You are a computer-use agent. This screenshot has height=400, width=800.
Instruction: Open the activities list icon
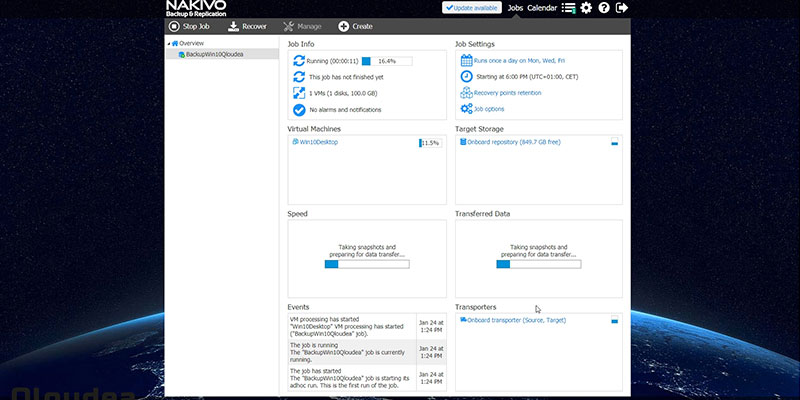click(x=568, y=8)
